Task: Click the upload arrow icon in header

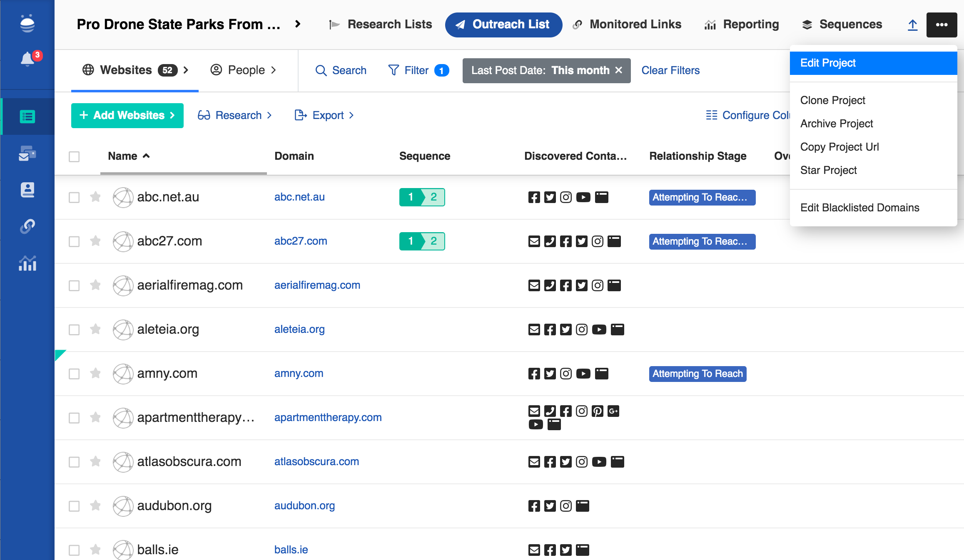Action: point(912,25)
